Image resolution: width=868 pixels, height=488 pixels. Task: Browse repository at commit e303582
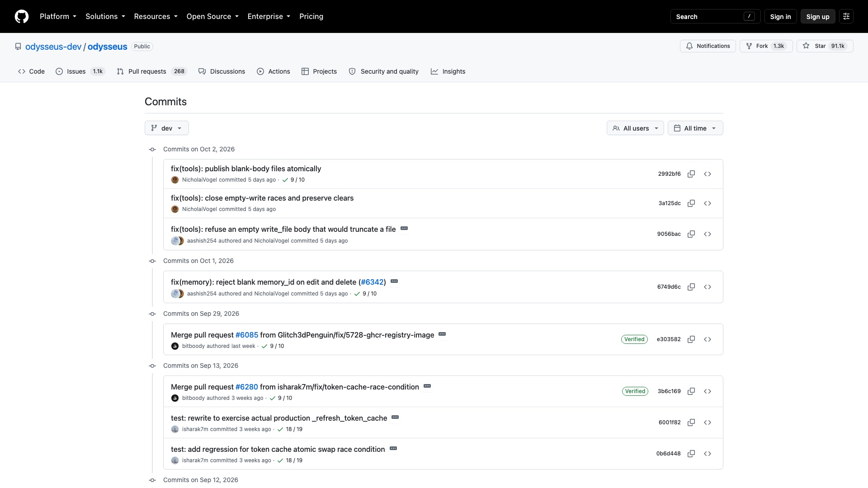point(708,339)
